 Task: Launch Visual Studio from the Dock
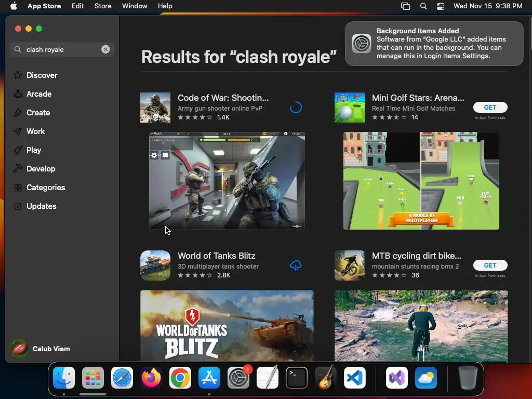(x=397, y=378)
